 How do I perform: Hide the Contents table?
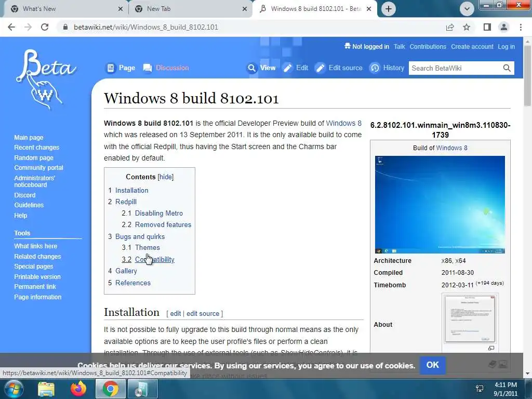click(166, 177)
